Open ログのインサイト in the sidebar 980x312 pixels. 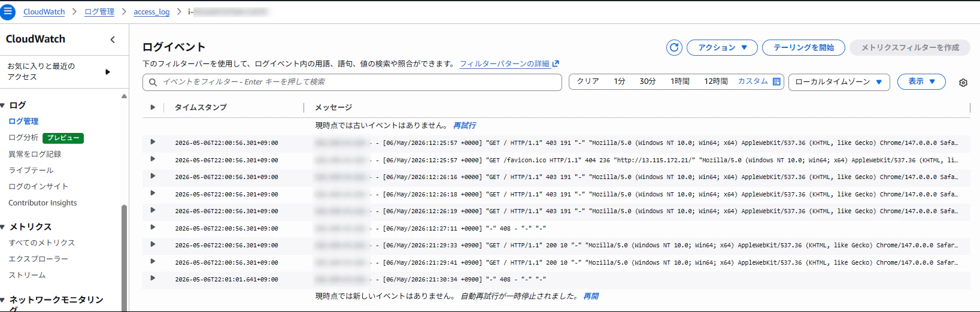(38, 186)
